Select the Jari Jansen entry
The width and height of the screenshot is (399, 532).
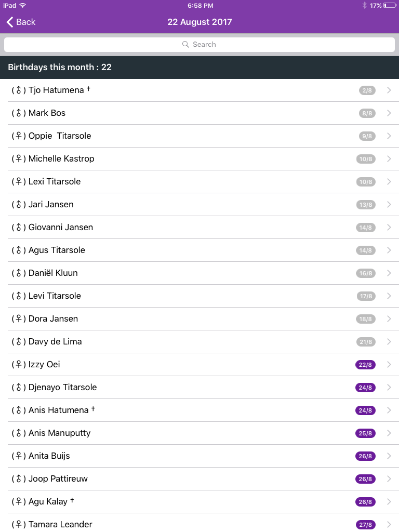click(51, 205)
